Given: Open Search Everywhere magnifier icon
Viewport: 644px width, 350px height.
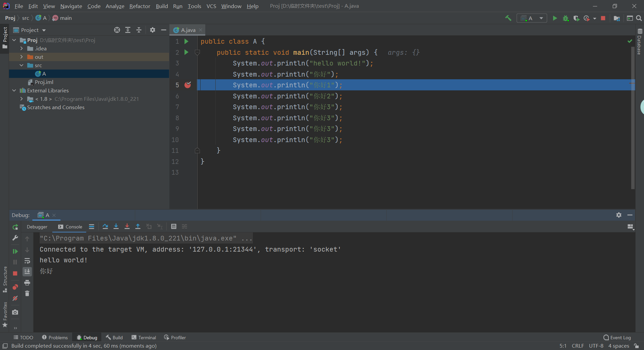Looking at the screenshot, I should (639, 18).
